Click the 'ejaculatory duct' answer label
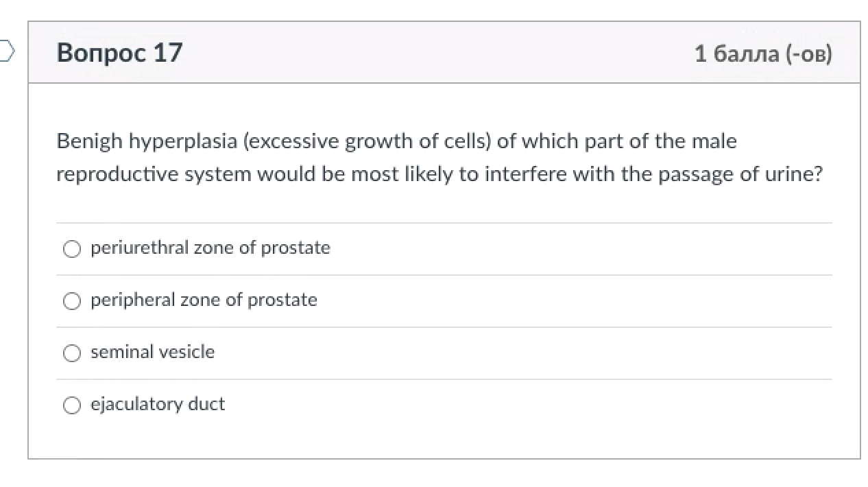The height and width of the screenshot is (487, 868). (x=157, y=404)
